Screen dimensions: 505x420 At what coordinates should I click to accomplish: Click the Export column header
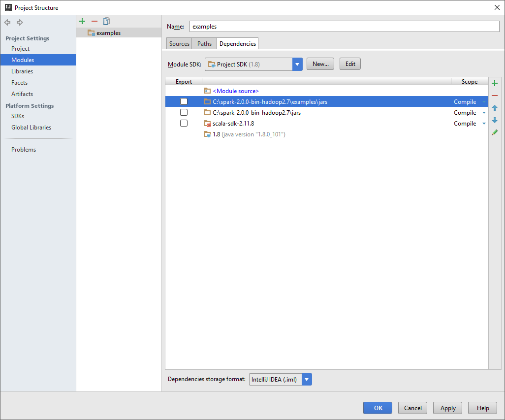pos(184,81)
